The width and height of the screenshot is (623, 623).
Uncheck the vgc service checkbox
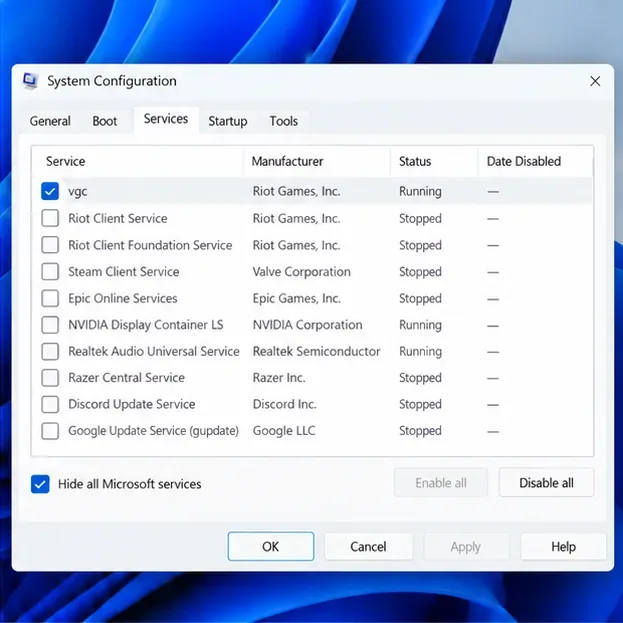coord(50,191)
